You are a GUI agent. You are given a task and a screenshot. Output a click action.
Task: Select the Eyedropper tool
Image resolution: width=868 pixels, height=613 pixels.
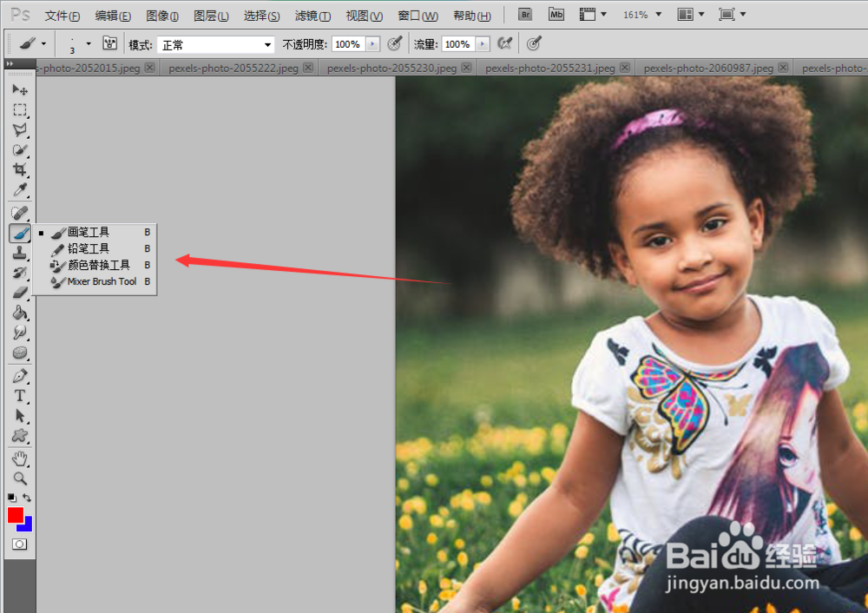coord(20,189)
